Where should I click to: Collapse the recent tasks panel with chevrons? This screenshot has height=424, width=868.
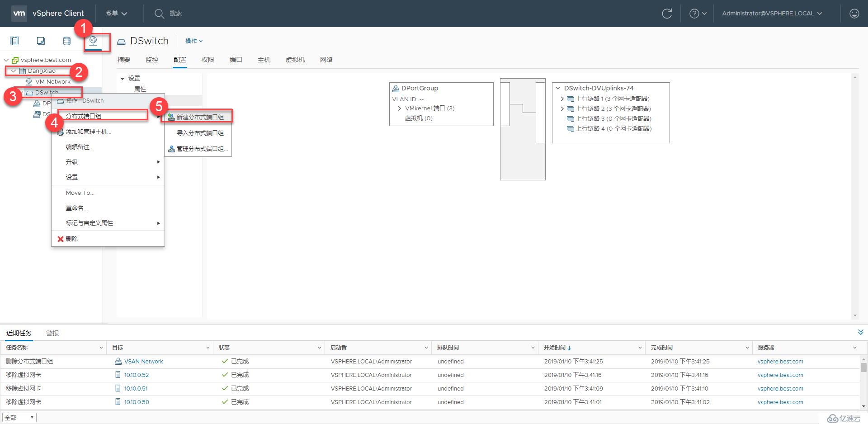pos(860,332)
